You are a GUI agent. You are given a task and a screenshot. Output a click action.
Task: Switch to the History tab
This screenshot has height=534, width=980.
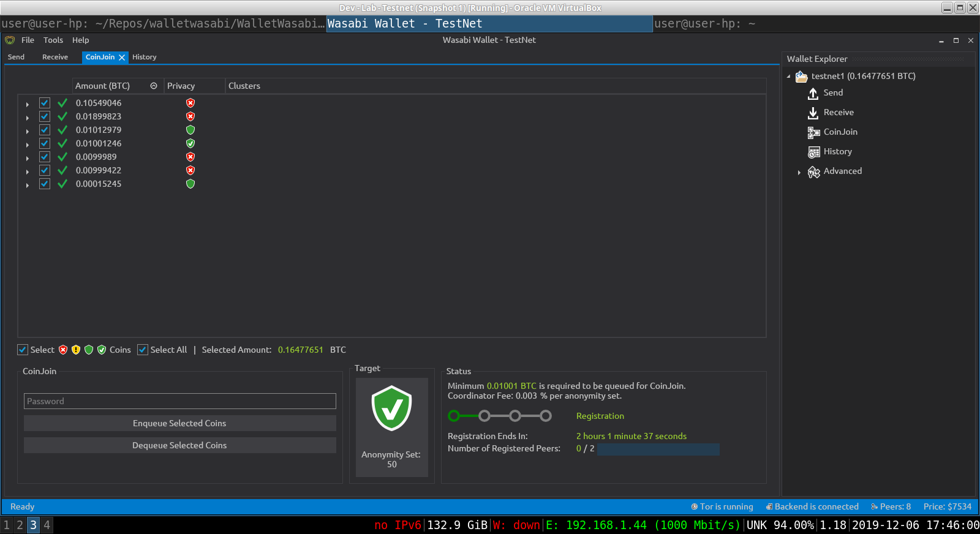coord(145,57)
